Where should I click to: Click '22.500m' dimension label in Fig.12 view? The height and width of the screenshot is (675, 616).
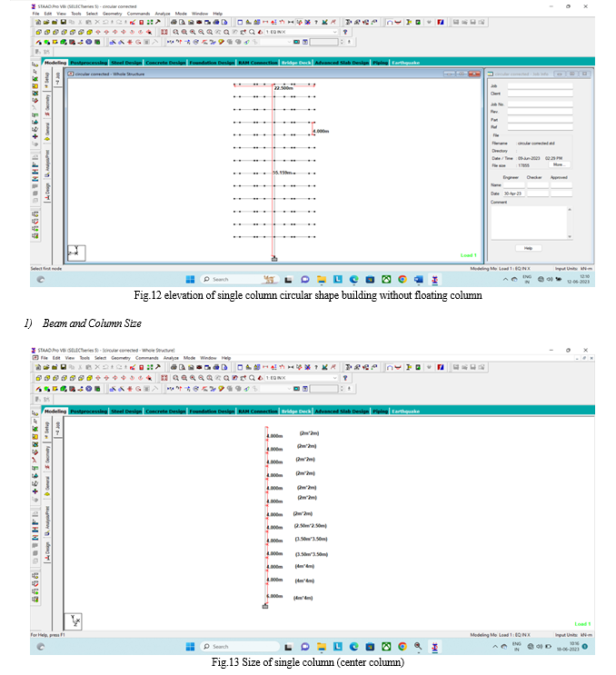click(x=283, y=88)
